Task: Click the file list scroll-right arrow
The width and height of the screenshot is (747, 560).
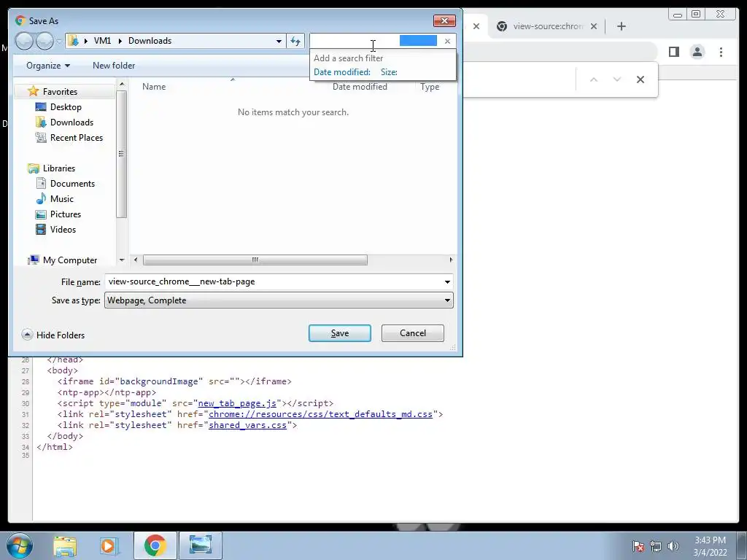Action: pyautogui.click(x=451, y=260)
